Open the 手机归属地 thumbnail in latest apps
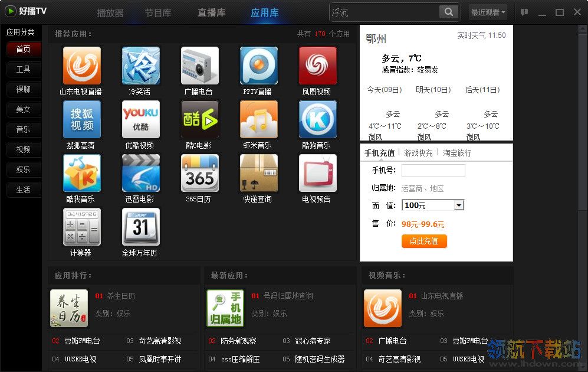Viewport: 588px width, 372px height. [225, 308]
